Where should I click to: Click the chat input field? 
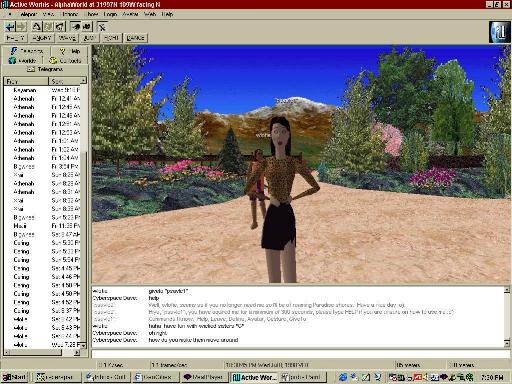pos(301,354)
